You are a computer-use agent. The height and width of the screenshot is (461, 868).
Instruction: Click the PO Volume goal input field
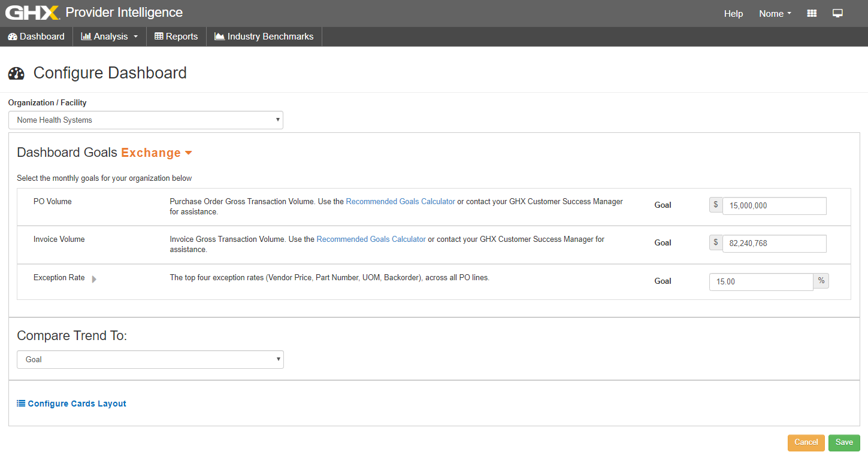pos(774,205)
